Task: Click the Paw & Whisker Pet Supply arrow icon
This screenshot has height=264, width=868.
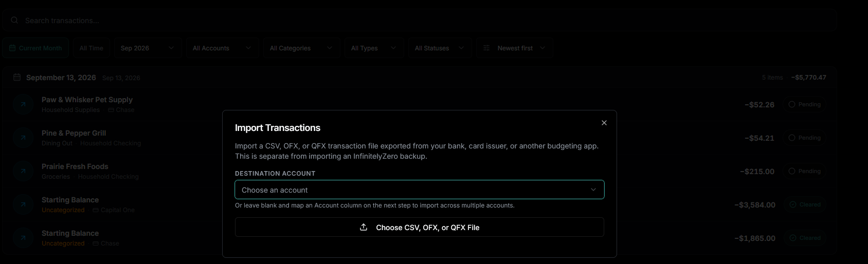Action: pyautogui.click(x=23, y=104)
